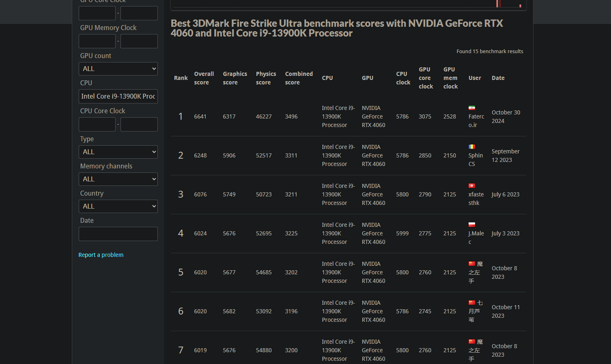The height and width of the screenshot is (364, 611).
Task: Click the Poland flag beside J.Malec
Action: [471, 225]
